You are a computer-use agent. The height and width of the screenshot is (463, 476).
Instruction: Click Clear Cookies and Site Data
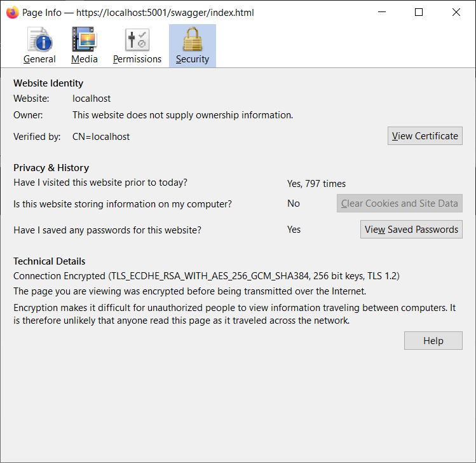[400, 204]
